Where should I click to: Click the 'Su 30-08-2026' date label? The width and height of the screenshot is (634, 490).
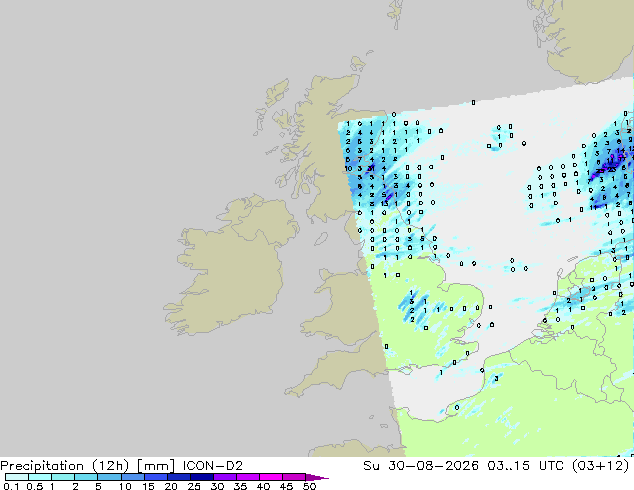point(421,466)
